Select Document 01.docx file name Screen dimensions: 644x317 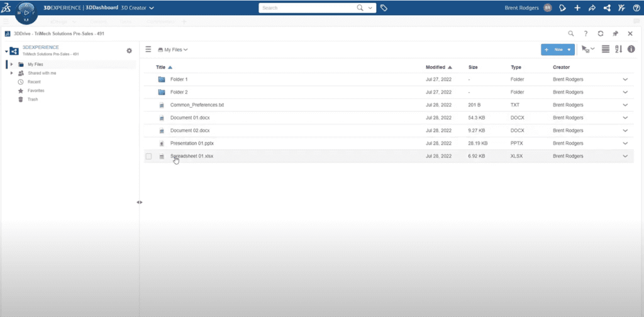tap(190, 118)
